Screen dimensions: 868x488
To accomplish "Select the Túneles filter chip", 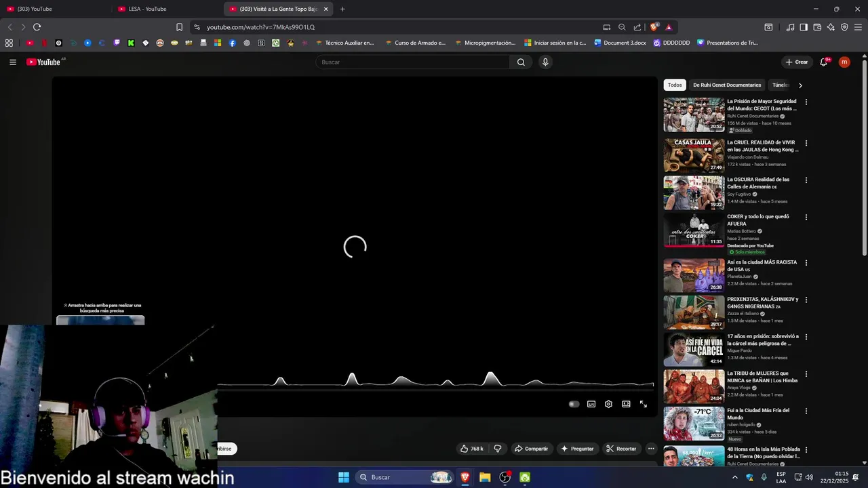I will pos(781,85).
